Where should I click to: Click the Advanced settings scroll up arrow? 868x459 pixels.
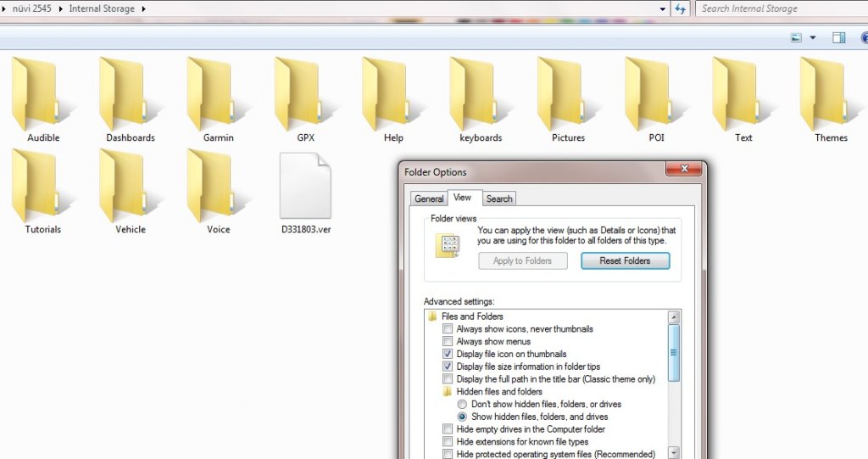tap(674, 317)
